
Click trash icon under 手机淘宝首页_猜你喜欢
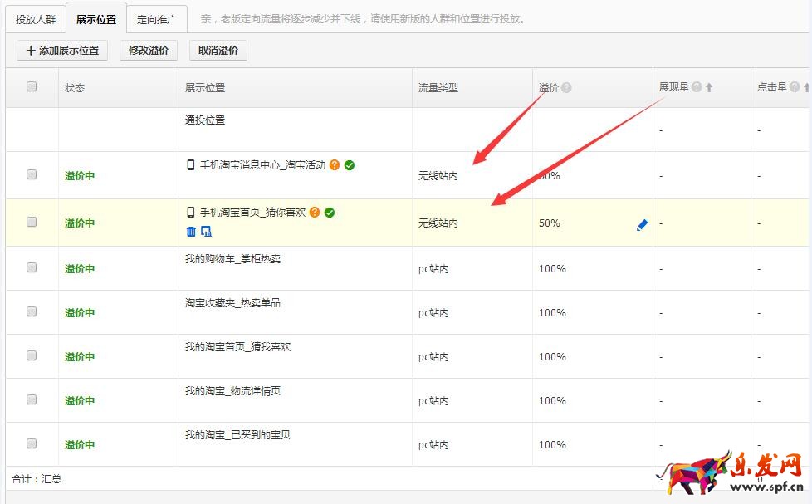tap(191, 231)
